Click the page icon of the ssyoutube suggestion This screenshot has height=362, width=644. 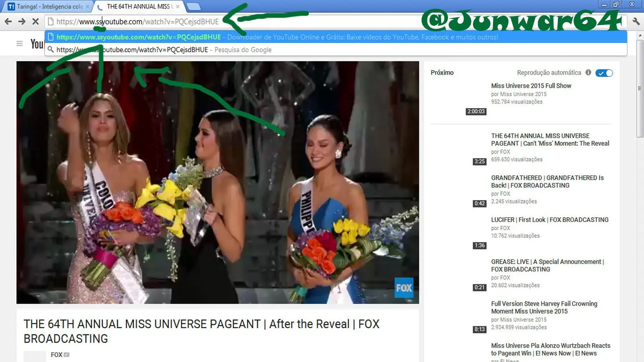click(51, 37)
